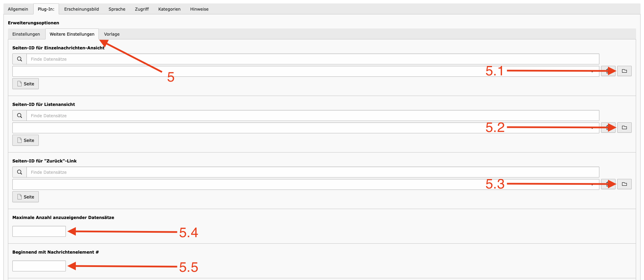The height and width of the screenshot is (280, 644).
Task: Open the Kategorien tab
Action: pyautogui.click(x=169, y=9)
